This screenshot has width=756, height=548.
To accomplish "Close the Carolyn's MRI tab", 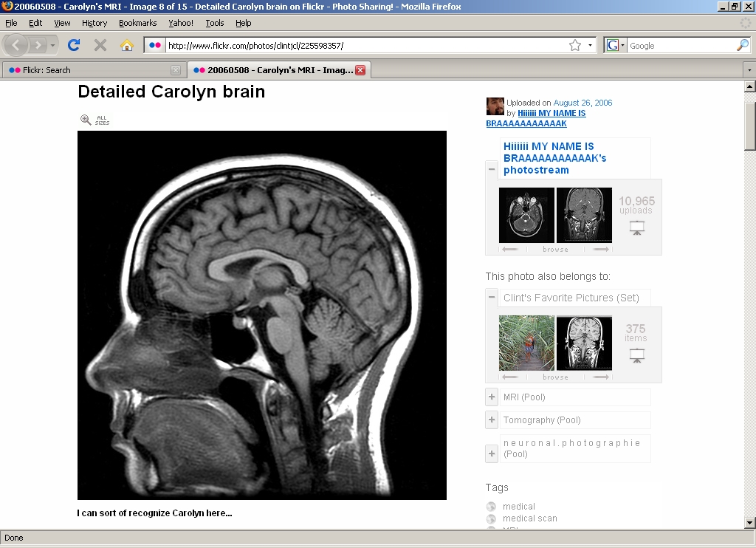I will click(360, 70).
